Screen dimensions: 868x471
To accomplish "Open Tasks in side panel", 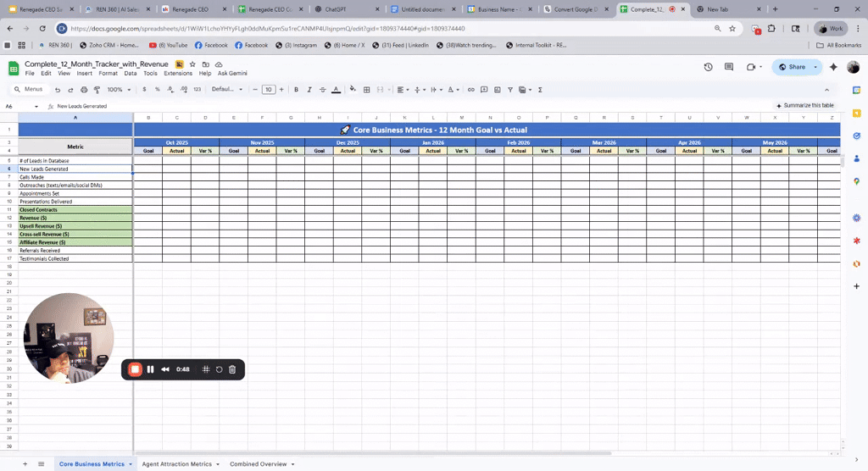I will [856, 136].
